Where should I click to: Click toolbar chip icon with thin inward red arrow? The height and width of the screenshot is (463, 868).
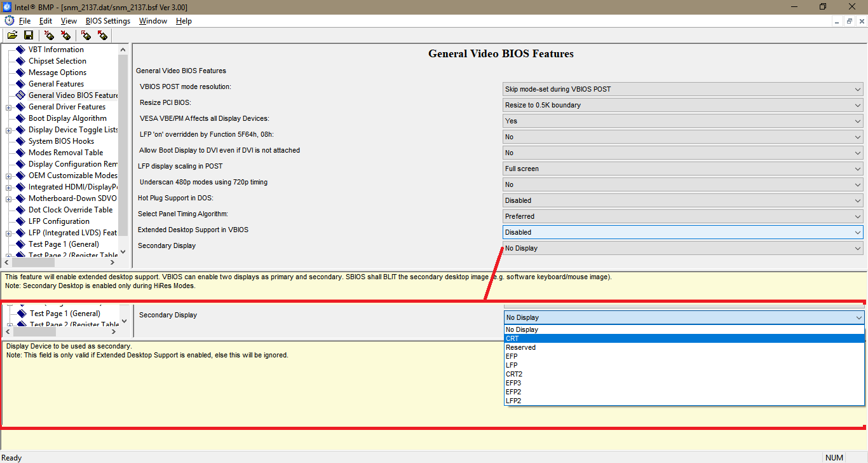(x=49, y=35)
